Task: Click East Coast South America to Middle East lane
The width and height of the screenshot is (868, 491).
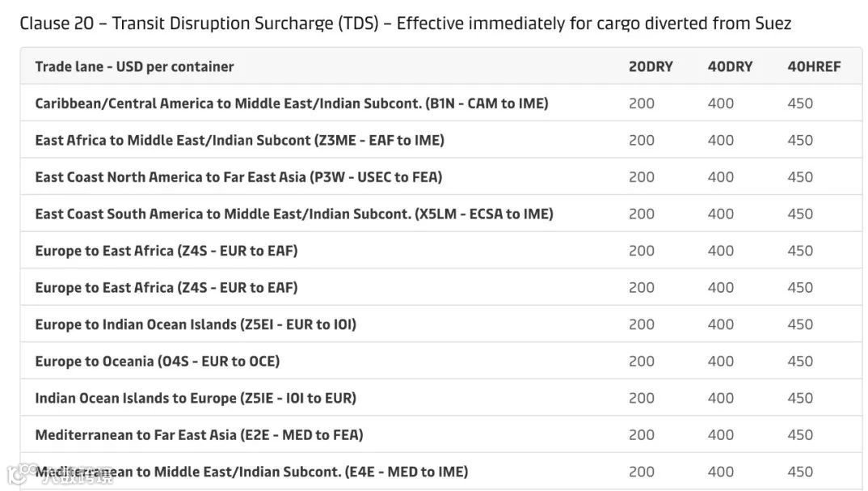Action: 294,214
